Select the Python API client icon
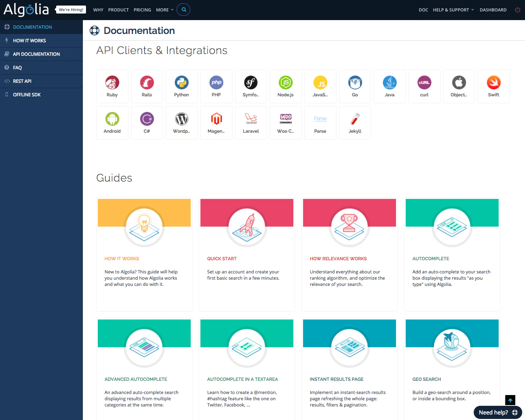 (x=181, y=83)
